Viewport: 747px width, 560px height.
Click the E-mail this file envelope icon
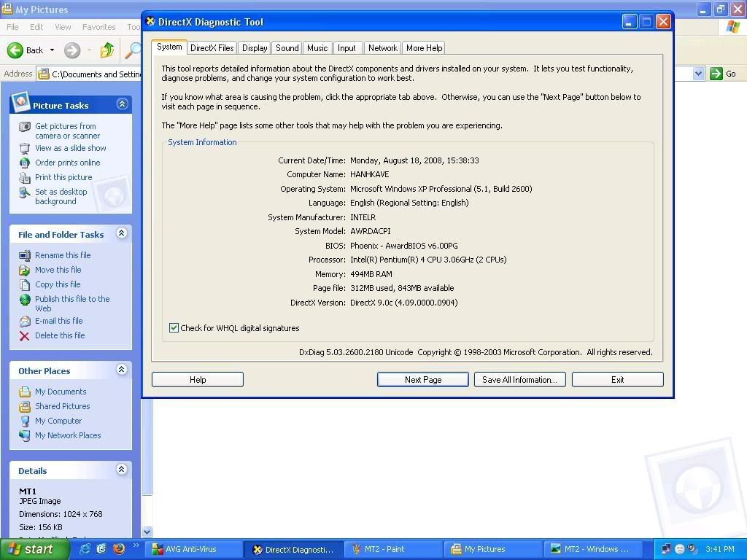(x=25, y=322)
